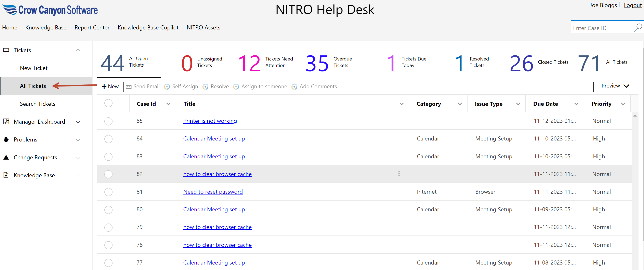Viewport: 644px width, 270px height.
Task: Select the row checkbox for case 81
Action: (108, 192)
